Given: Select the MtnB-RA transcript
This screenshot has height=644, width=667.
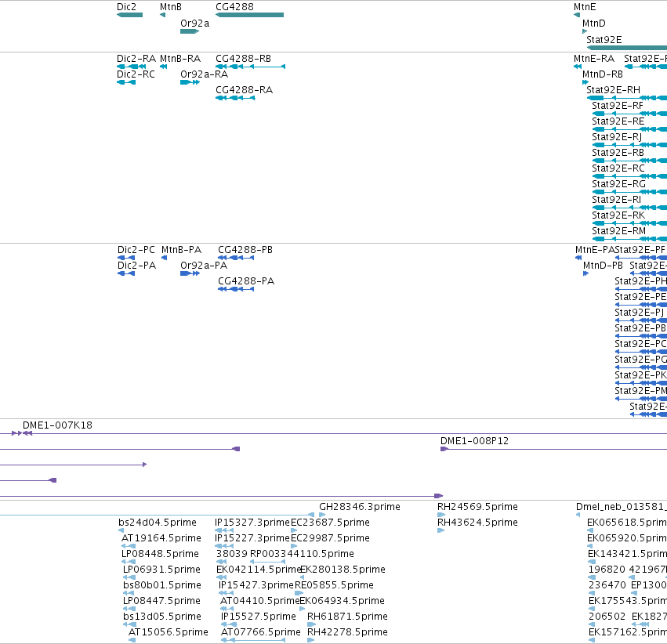Looking at the screenshot, I should point(163,67).
